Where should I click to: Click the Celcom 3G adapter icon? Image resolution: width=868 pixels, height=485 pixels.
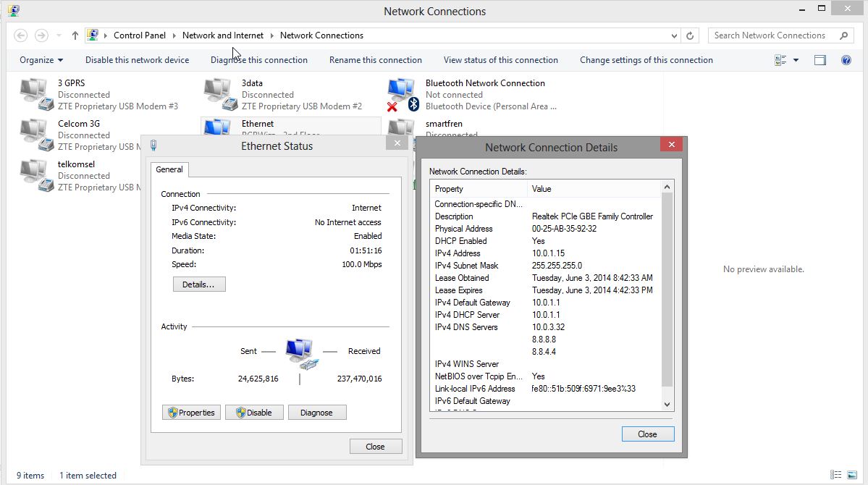tap(33, 133)
